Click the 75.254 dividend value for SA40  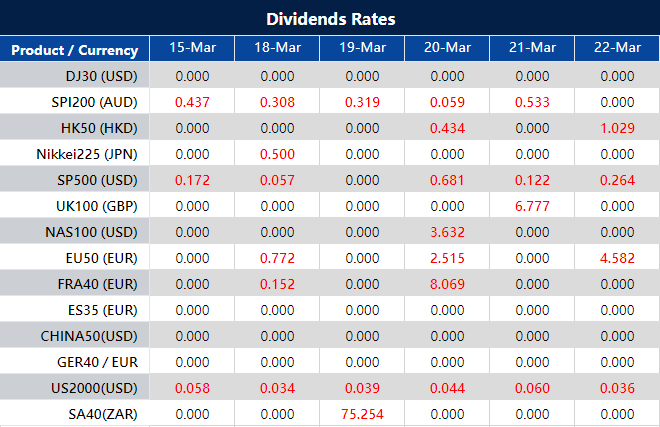click(362, 414)
